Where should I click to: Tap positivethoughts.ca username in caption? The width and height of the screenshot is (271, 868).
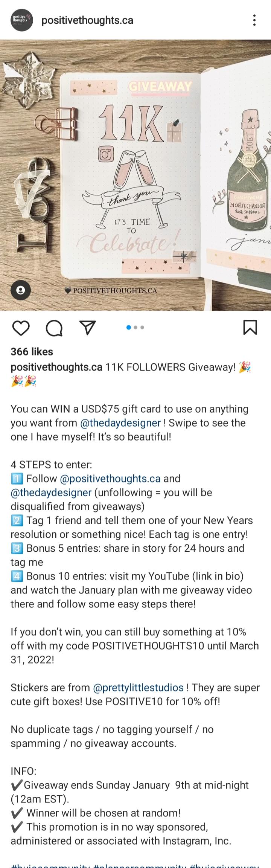56,367
